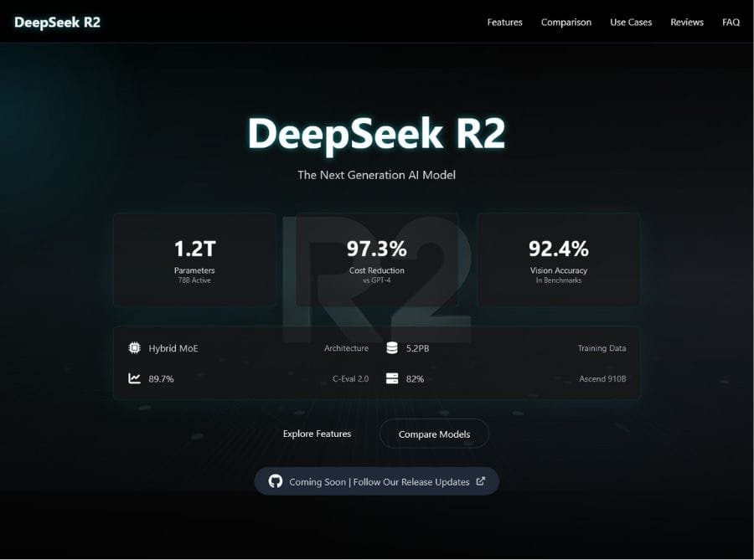Image resolution: width=754 pixels, height=560 pixels.
Task: Click the 92.4% Vision Accuracy card
Action: (558, 259)
